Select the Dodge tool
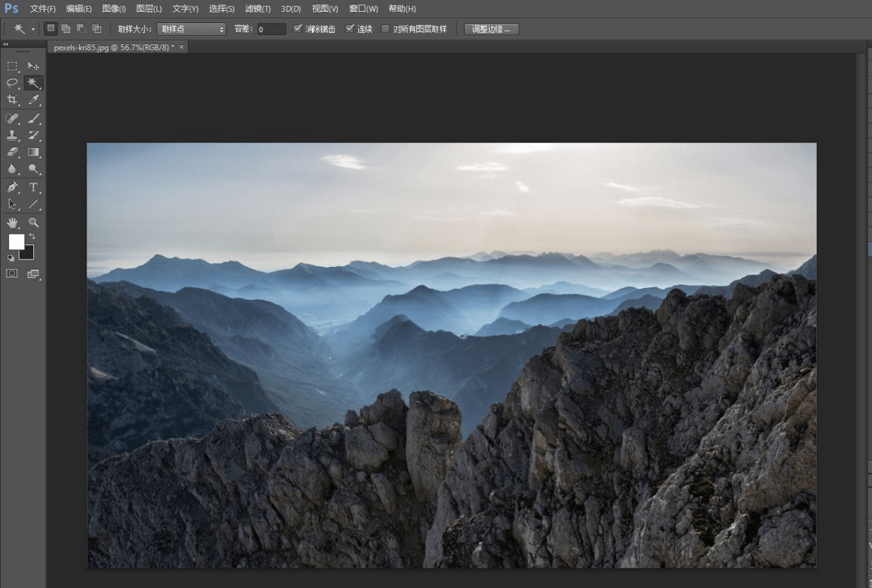Viewport: 872px width, 588px height. tap(33, 169)
